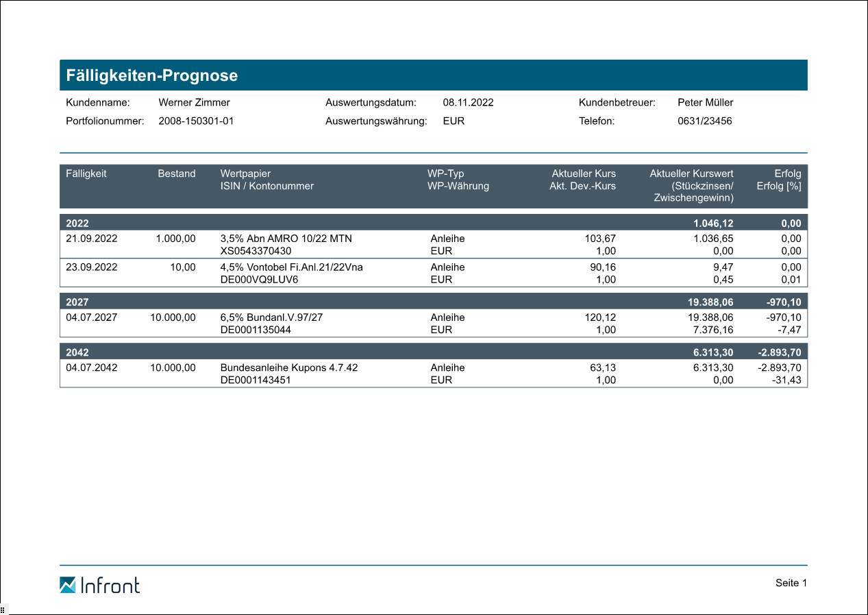Click the Fälligkeiten-Prognose title bar
This screenshot has width=868, height=615.
click(x=433, y=75)
